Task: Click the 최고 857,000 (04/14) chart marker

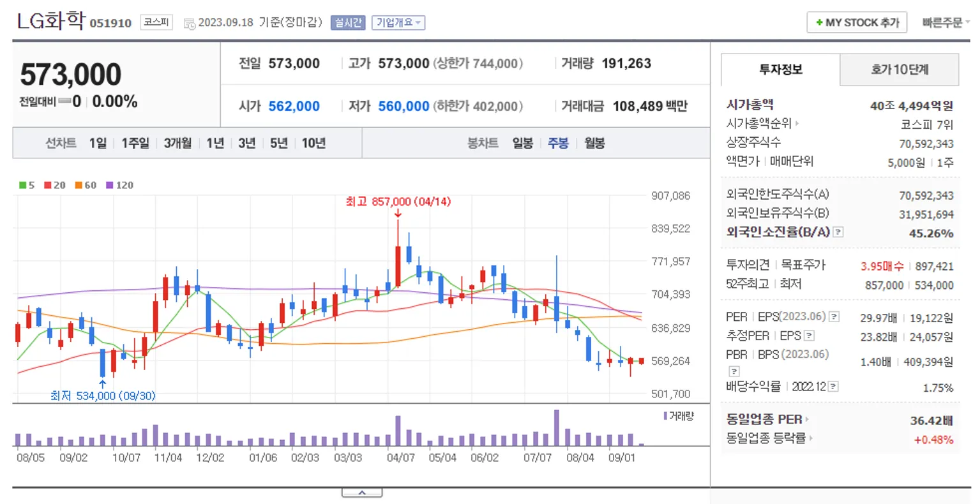Action: (x=398, y=202)
